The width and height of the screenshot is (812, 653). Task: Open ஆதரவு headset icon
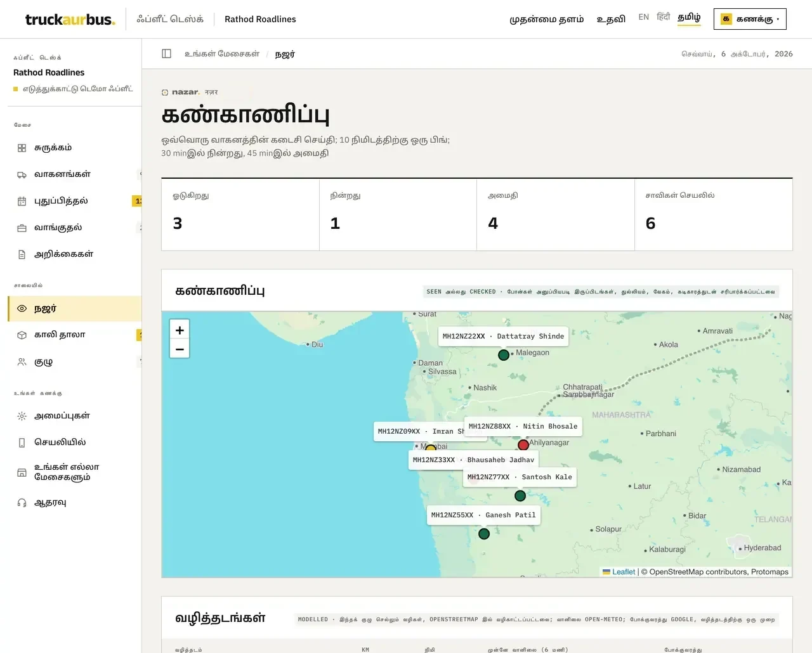22,503
